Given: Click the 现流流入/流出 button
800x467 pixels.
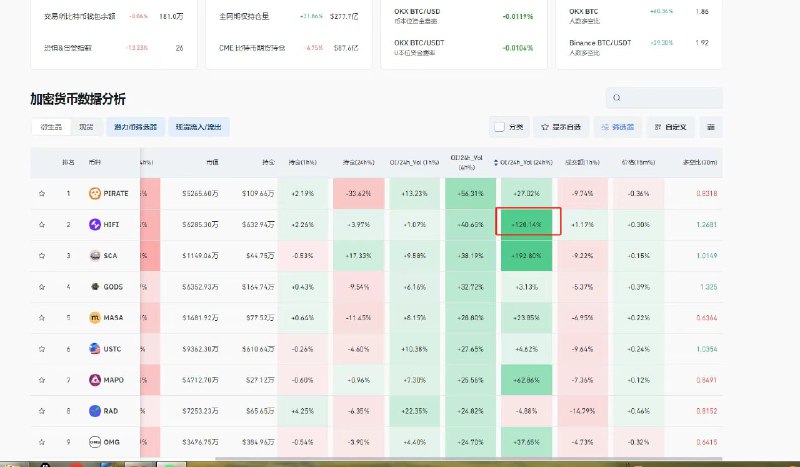Looking at the screenshot, I should click(x=201, y=128).
